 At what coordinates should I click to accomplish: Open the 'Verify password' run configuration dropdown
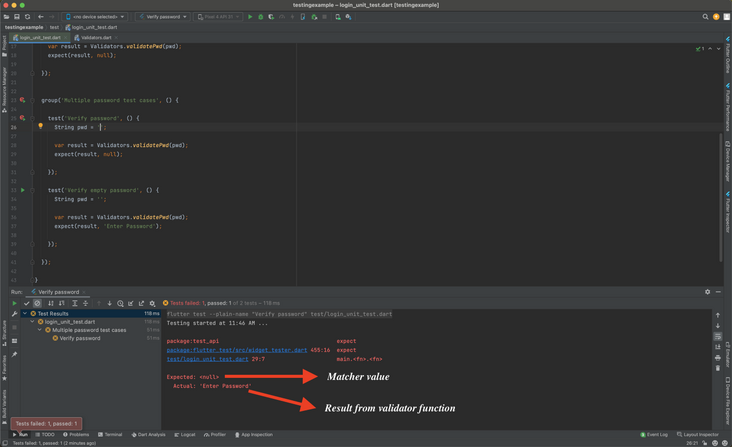tap(164, 17)
